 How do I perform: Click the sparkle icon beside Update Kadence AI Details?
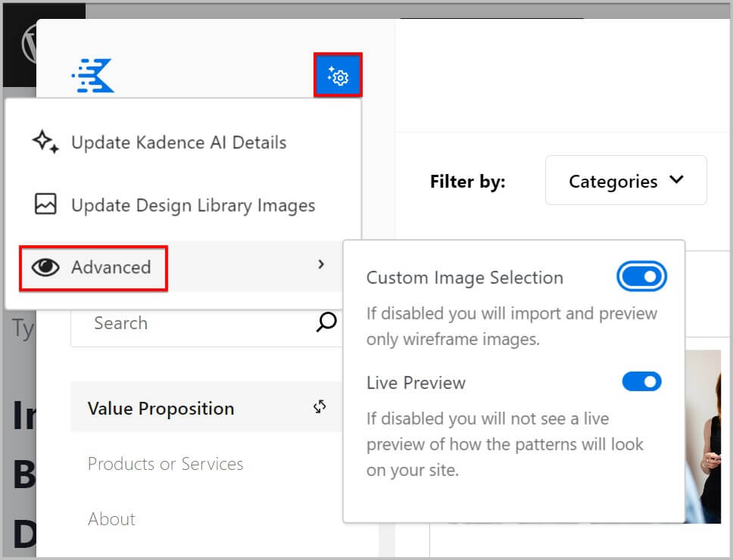coord(45,142)
